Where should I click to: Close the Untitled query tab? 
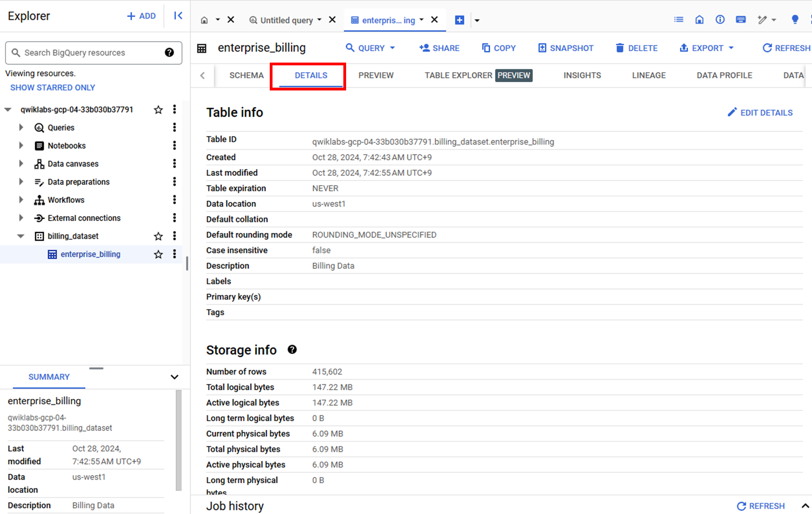point(332,20)
